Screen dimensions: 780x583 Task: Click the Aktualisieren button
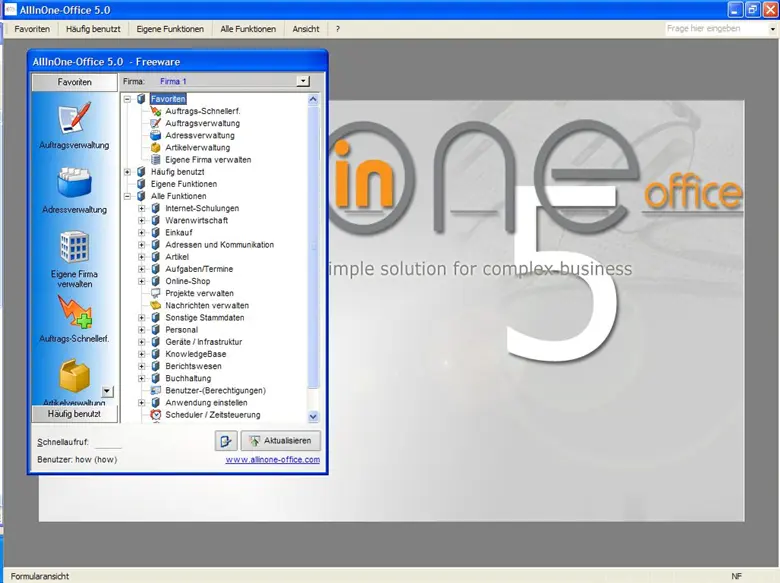(281, 441)
